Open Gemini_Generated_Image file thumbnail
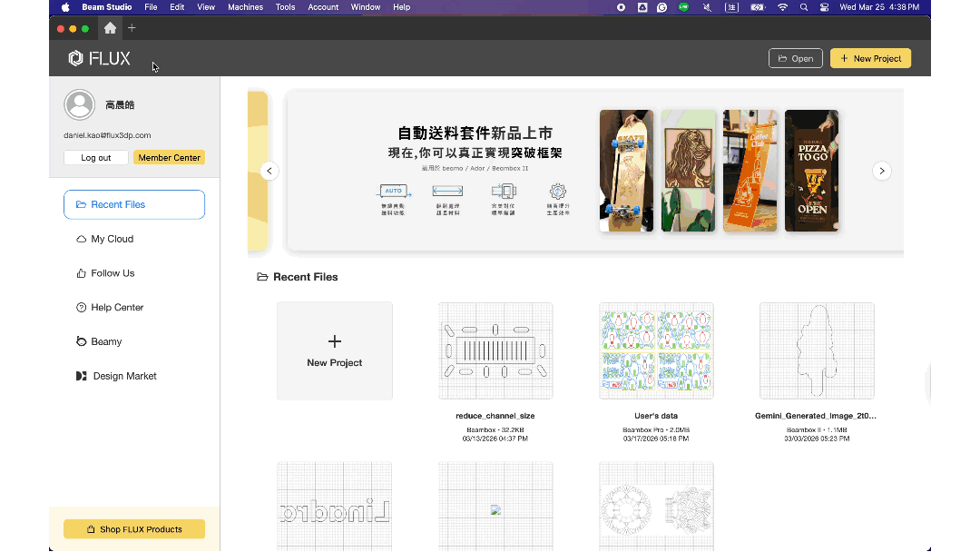The width and height of the screenshot is (980, 552). click(817, 350)
